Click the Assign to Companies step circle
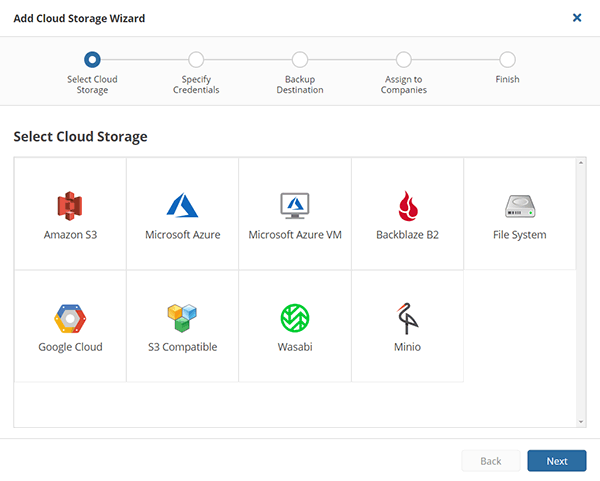Image resolution: width=600 pixels, height=481 pixels. pos(404,60)
